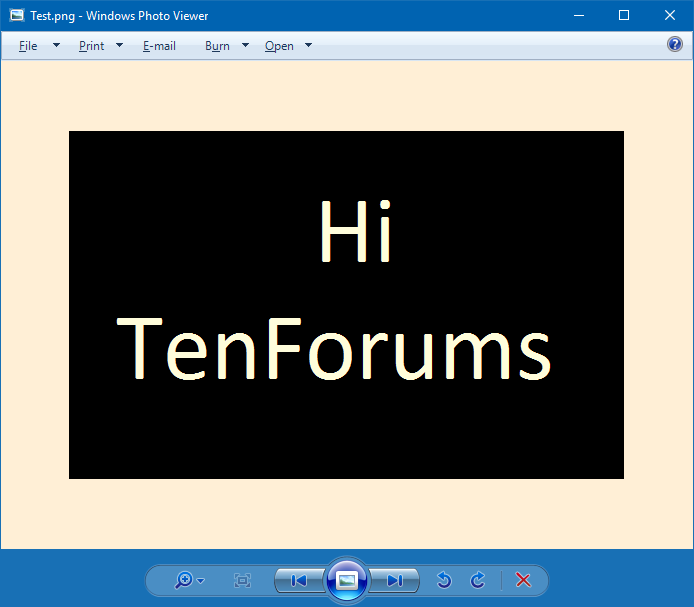
Task: Click the blue Help question mark icon
Action: (x=675, y=44)
